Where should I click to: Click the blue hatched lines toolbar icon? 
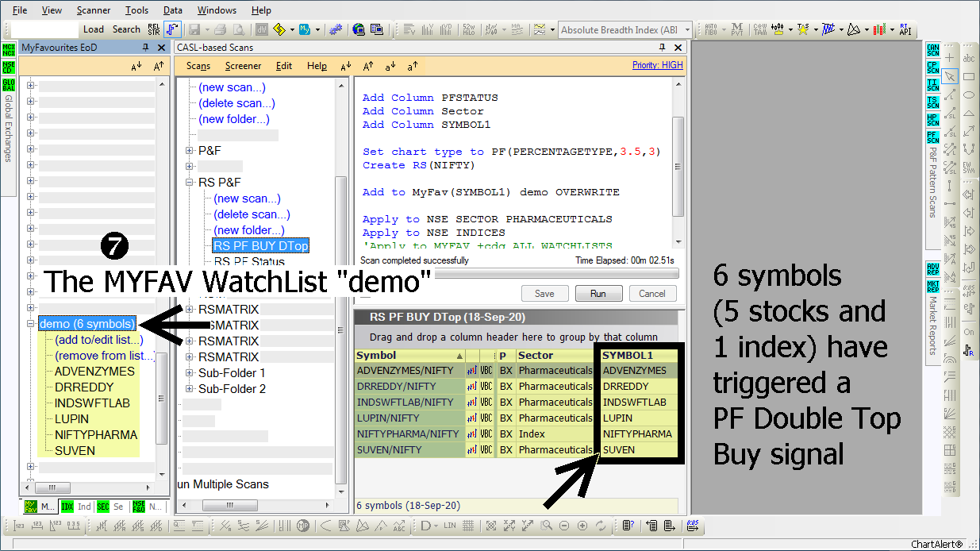[x=828, y=29]
